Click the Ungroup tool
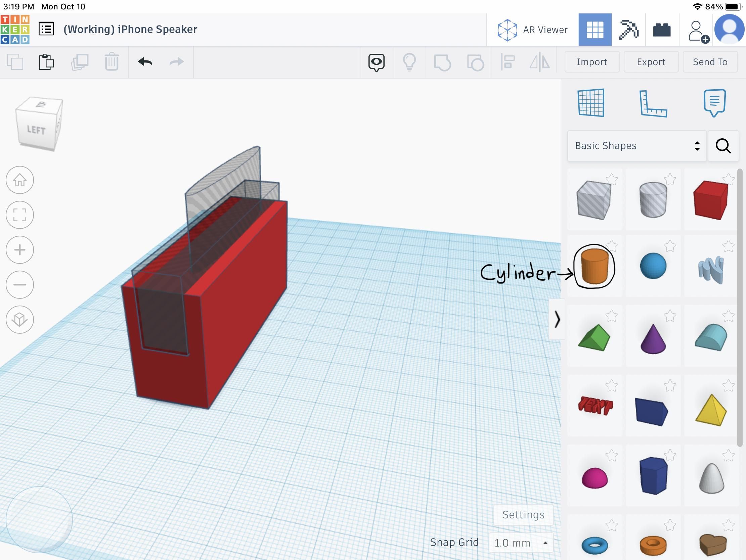The height and width of the screenshot is (560, 746). pyautogui.click(x=476, y=62)
